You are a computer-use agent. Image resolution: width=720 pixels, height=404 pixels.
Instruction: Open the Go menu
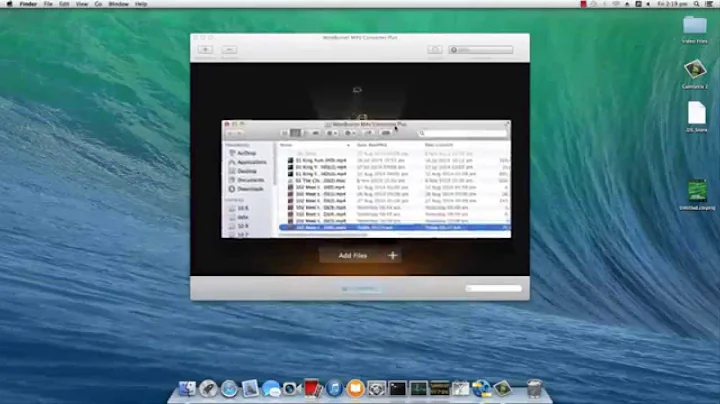[98, 4]
